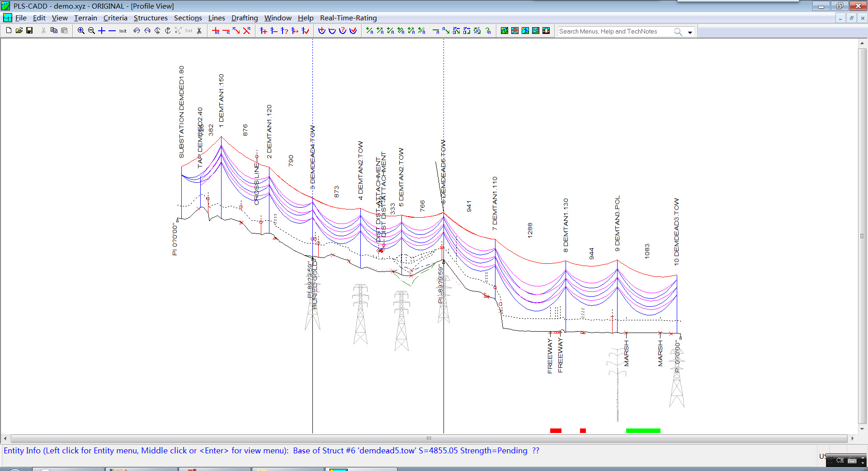Click the Delete PI red X icon
868x471 pixels.
247,31
